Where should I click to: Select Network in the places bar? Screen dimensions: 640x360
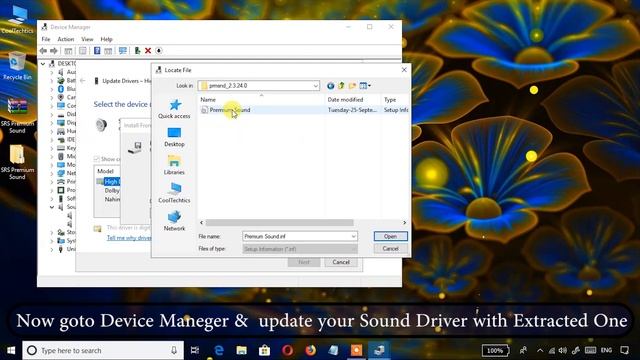(174, 221)
